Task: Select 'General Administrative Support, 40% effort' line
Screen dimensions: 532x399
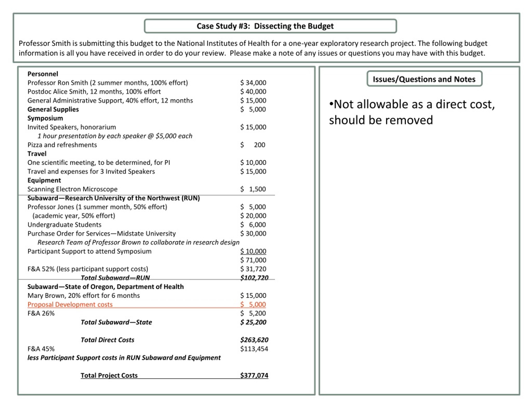Action: click(110, 101)
